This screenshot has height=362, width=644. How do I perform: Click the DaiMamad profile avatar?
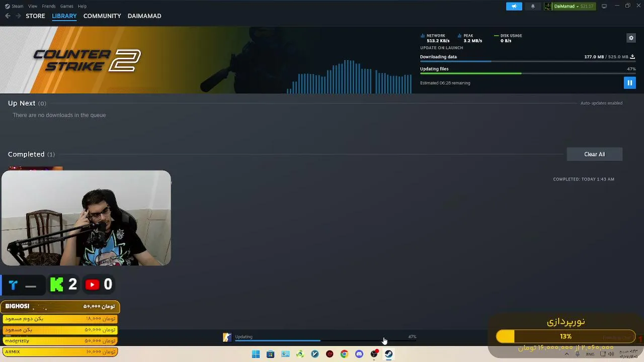coord(548,6)
